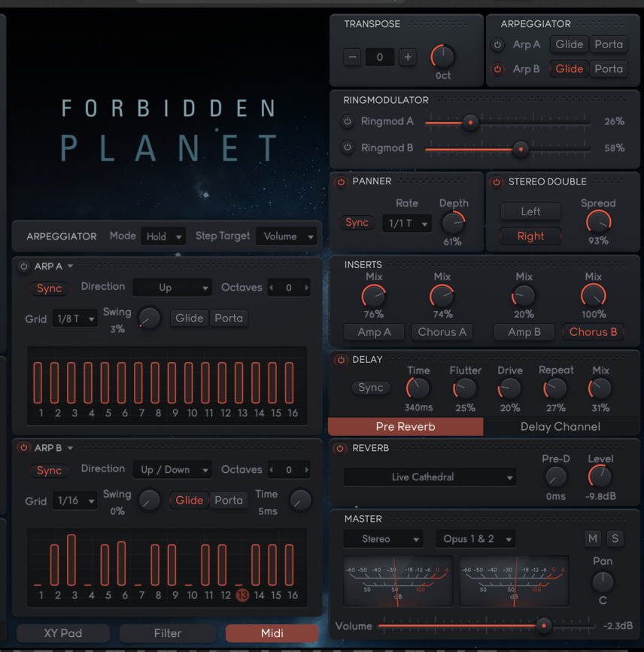This screenshot has width=644, height=652.
Task: Click the Chorus B Mix knob
Action: click(x=594, y=297)
